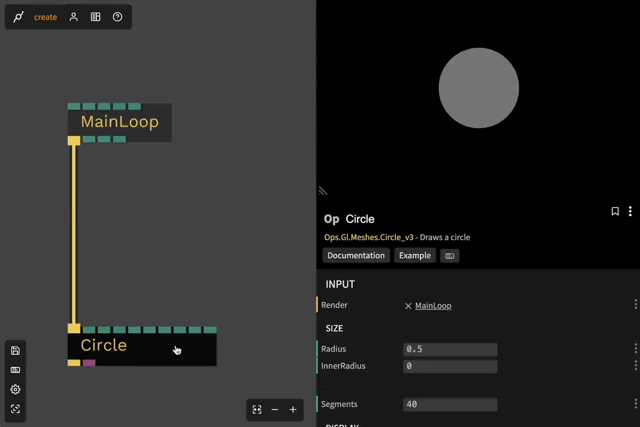Screen dimensions: 640x427
Task: Click the InnerRadius value field
Action: [x=450, y=366]
